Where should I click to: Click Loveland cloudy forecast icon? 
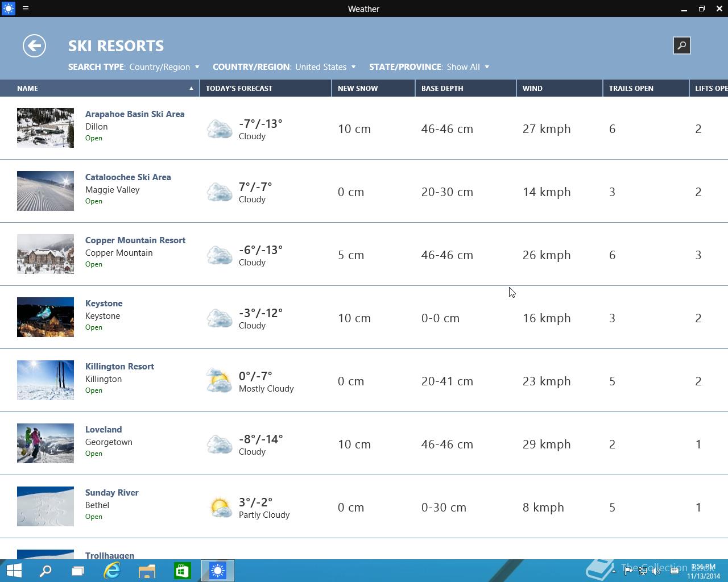click(219, 445)
